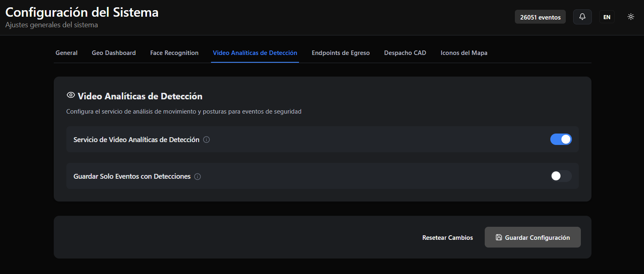Screen dimensions: 644x274
Task: Select Video Analíticas de Detección tab
Action: pyautogui.click(x=255, y=53)
